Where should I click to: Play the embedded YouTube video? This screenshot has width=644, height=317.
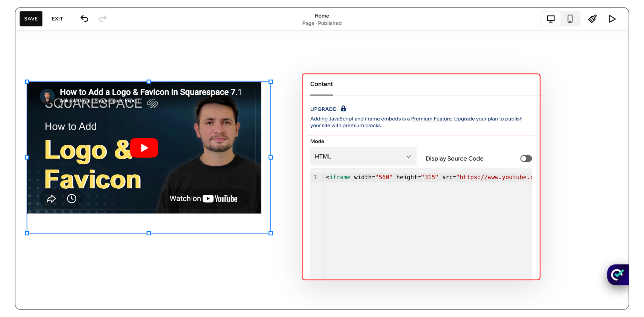tap(144, 148)
